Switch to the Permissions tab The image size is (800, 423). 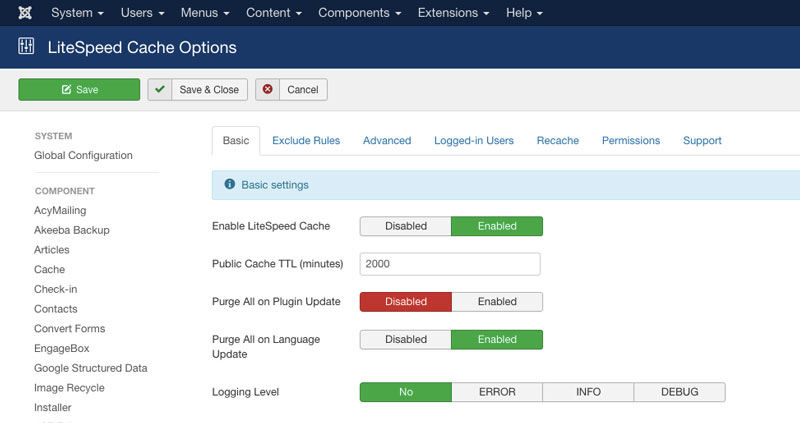pyautogui.click(x=631, y=141)
